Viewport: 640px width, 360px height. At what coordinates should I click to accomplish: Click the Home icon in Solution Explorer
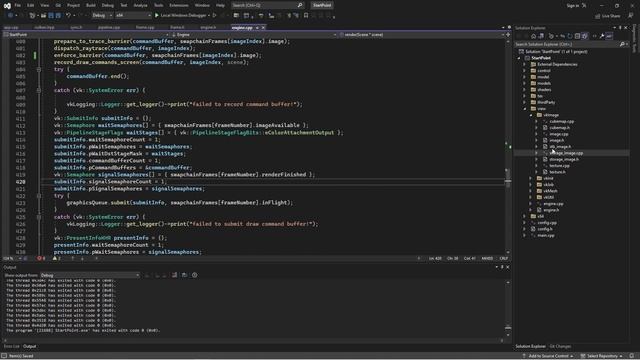[x=533, y=36]
